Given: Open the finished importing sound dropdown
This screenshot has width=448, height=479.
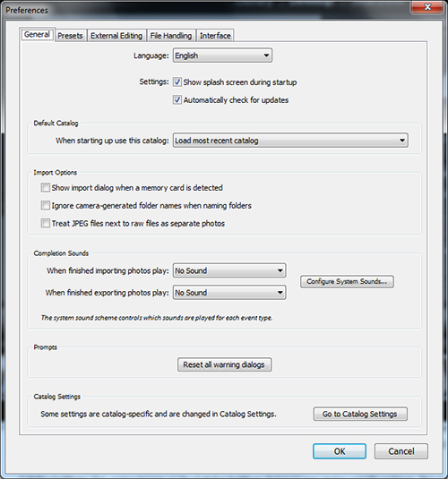Looking at the screenshot, I should pos(229,270).
